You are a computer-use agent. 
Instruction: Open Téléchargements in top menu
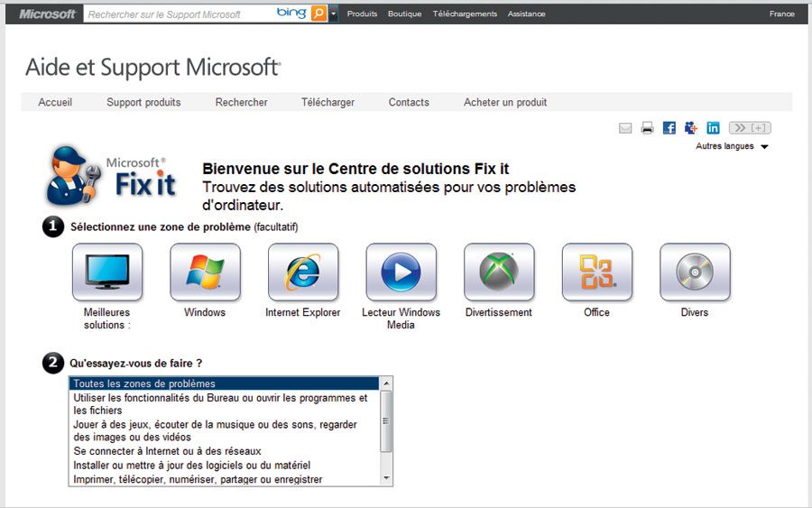point(465,14)
